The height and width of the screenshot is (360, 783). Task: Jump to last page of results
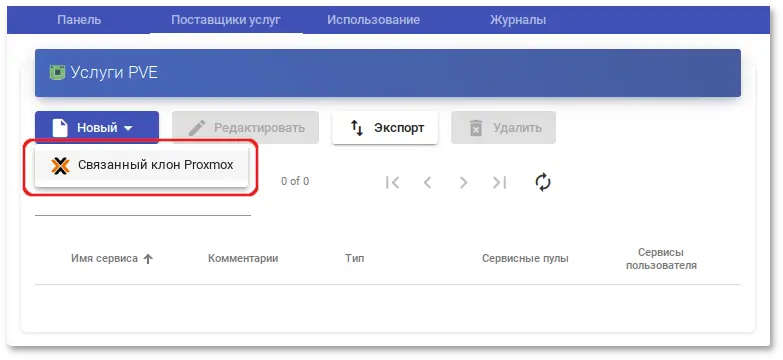pos(499,182)
